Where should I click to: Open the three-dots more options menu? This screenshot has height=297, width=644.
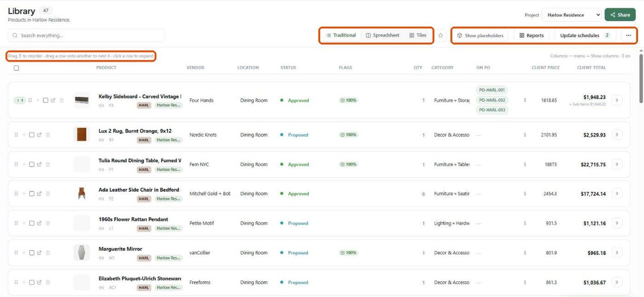pos(628,35)
